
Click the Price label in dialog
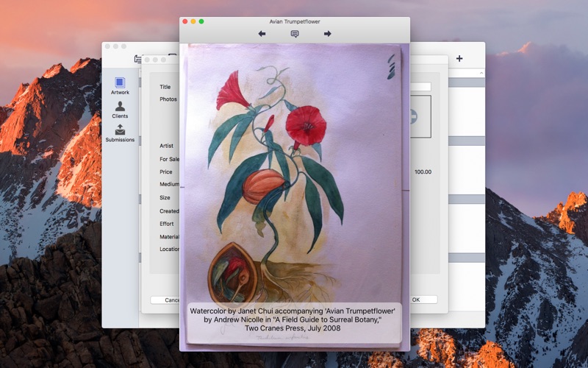coord(166,172)
